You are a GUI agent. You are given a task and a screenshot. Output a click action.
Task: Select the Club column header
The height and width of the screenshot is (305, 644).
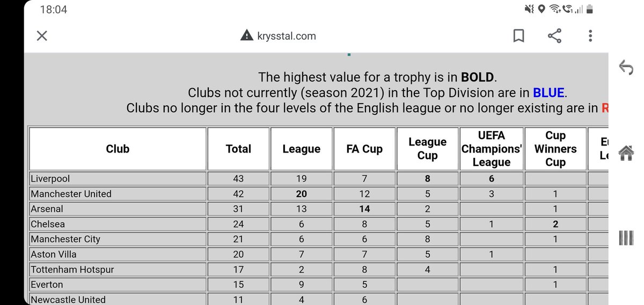click(x=118, y=149)
